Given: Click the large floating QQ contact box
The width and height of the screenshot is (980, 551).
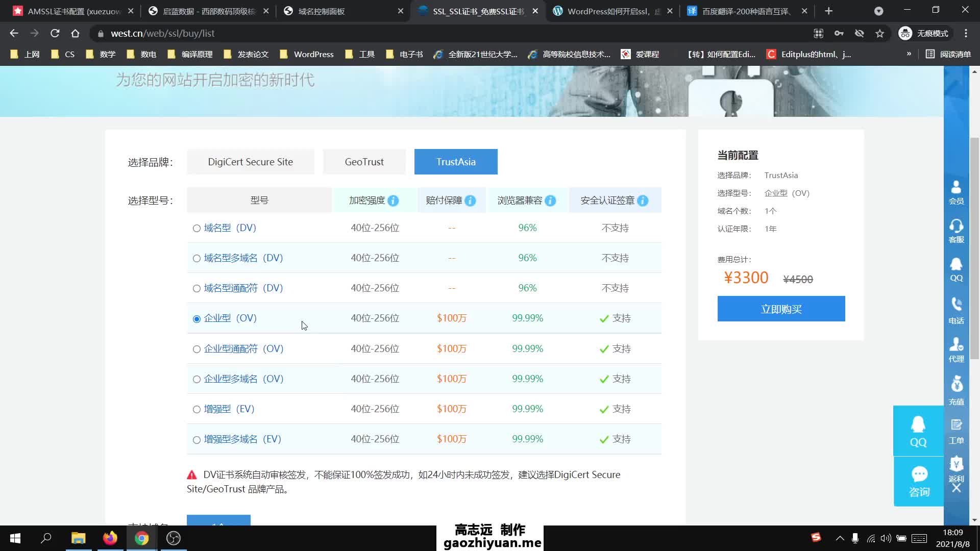Looking at the screenshot, I should [x=918, y=431].
